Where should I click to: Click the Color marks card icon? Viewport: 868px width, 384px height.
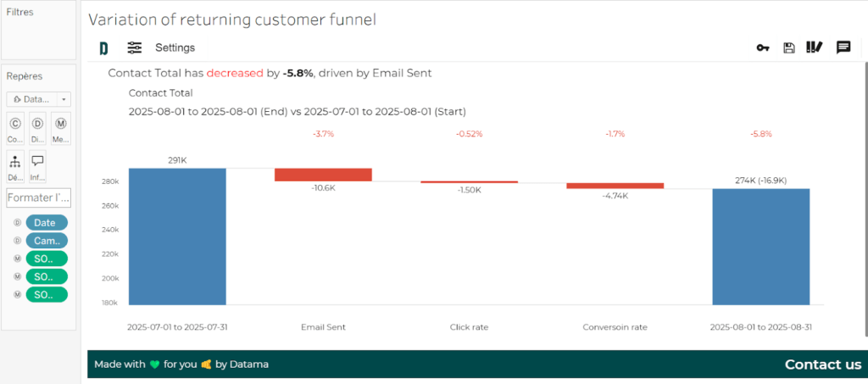(15, 128)
